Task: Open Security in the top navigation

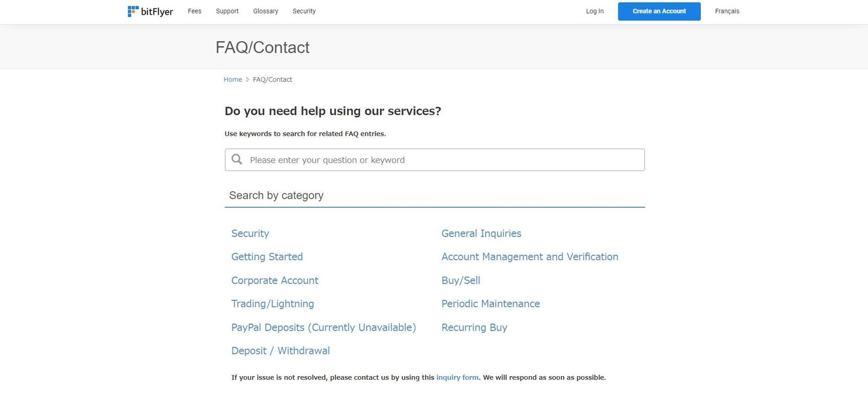Action: pyautogui.click(x=304, y=11)
